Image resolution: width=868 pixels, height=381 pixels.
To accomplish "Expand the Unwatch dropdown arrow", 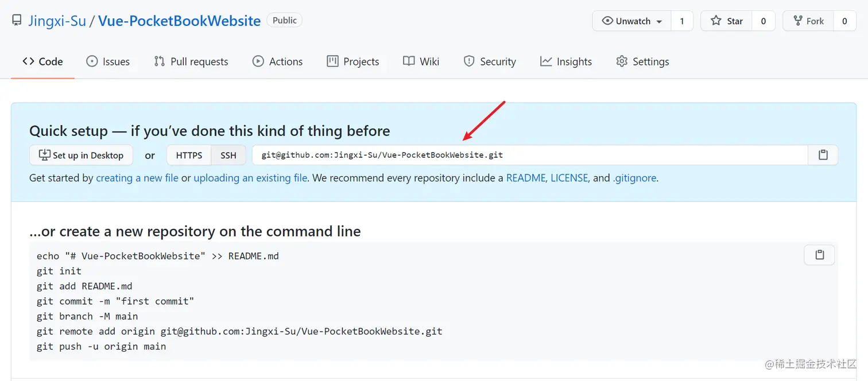I will tap(659, 22).
